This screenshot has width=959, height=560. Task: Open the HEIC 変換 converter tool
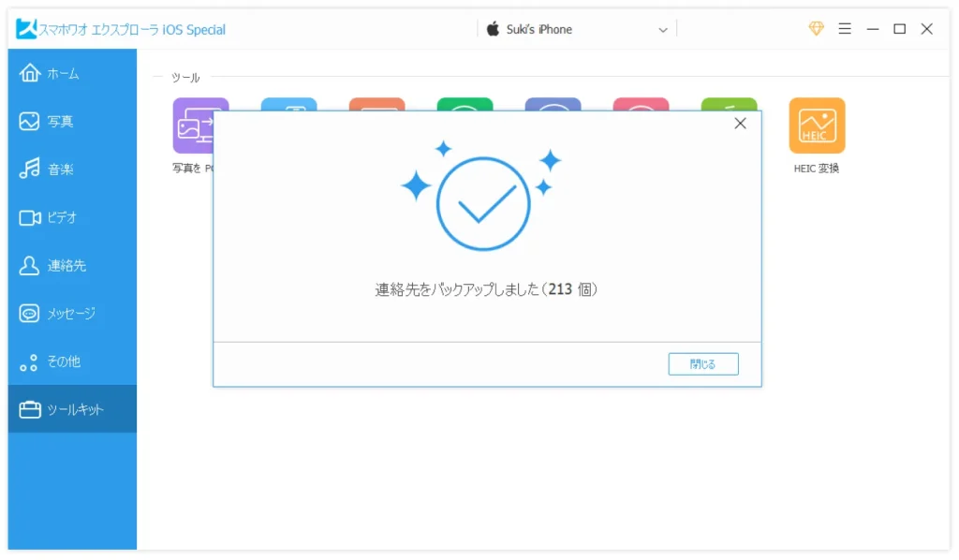tap(817, 125)
